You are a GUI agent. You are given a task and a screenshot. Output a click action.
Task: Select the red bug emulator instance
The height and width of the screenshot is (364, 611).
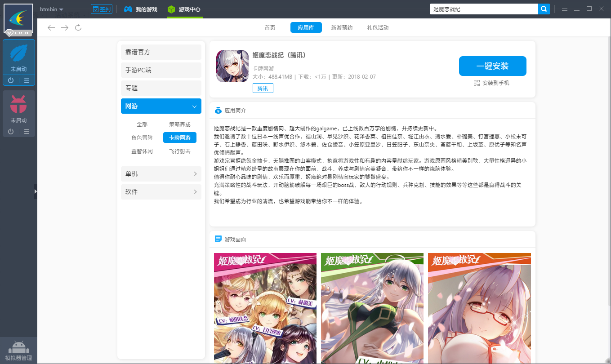pyautogui.click(x=18, y=108)
